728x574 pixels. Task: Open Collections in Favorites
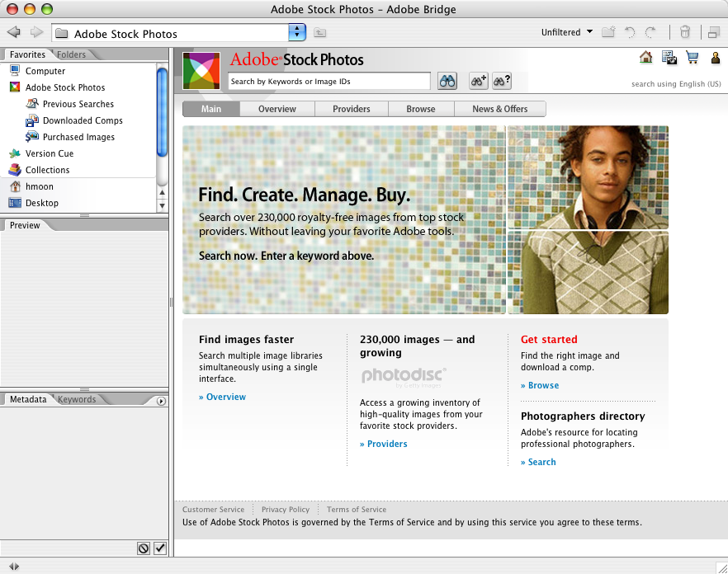pos(47,170)
